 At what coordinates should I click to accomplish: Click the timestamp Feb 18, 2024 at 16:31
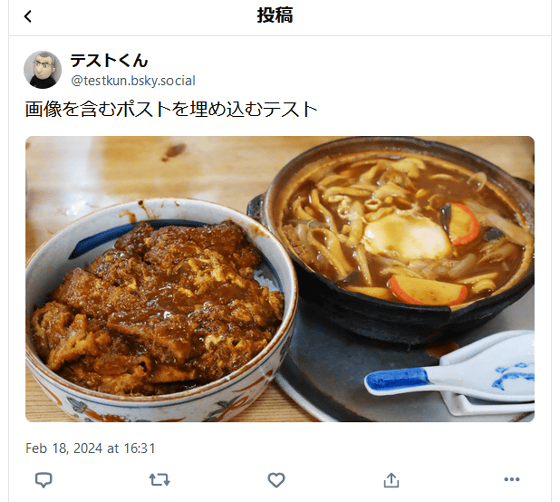click(x=90, y=448)
